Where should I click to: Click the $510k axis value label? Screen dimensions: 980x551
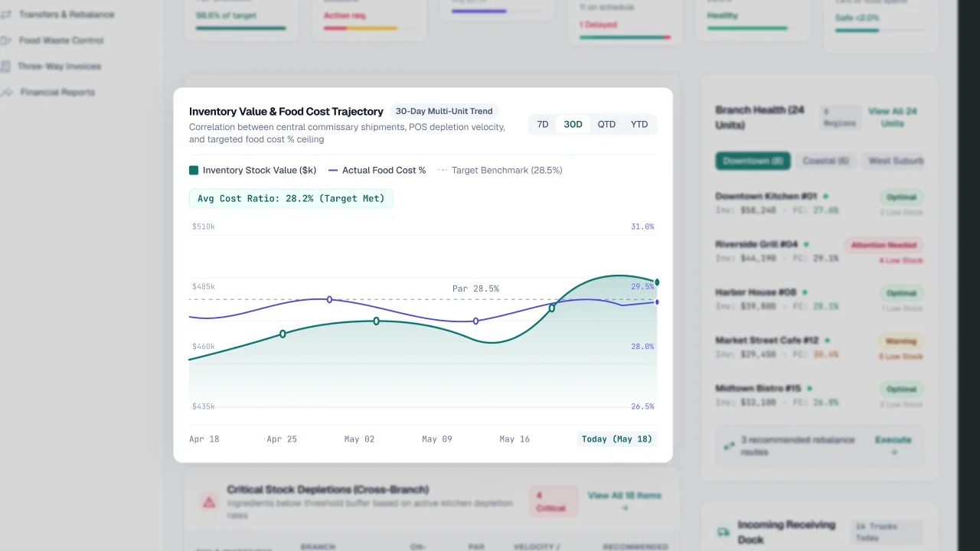tap(204, 227)
